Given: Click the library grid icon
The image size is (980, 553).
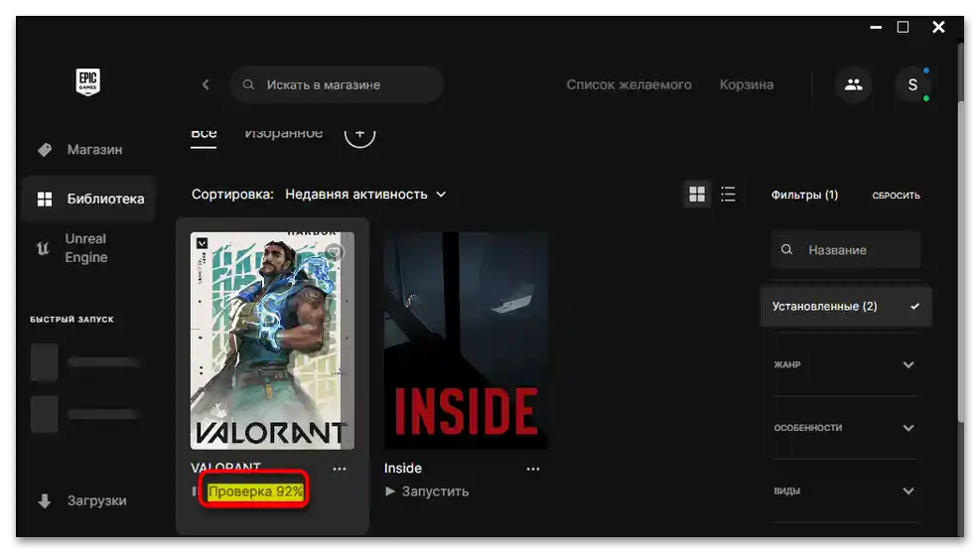Looking at the screenshot, I should pyautogui.click(x=45, y=199).
